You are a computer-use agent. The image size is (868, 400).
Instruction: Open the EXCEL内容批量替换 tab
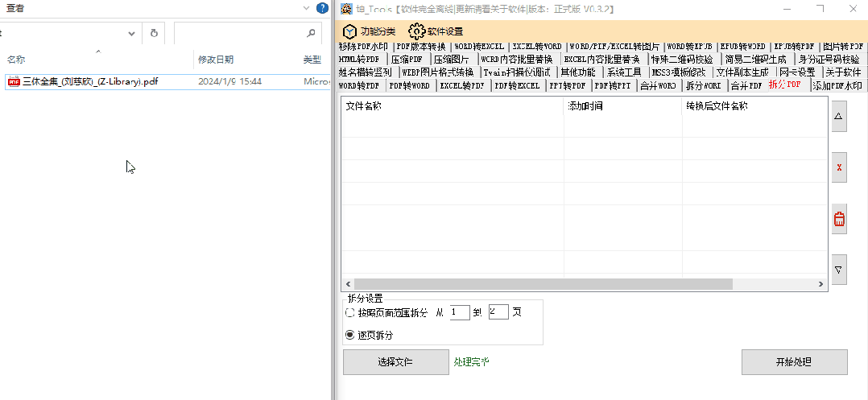pyautogui.click(x=601, y=60)
